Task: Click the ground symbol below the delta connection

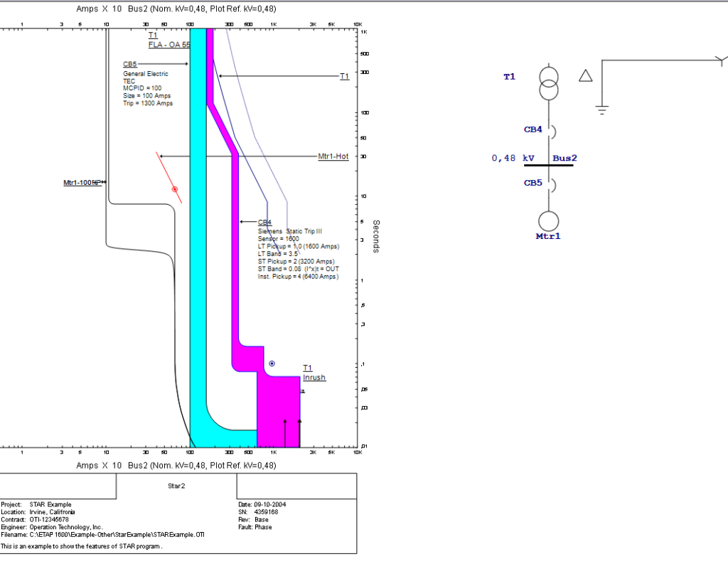Action: click(x=601, y=110)
